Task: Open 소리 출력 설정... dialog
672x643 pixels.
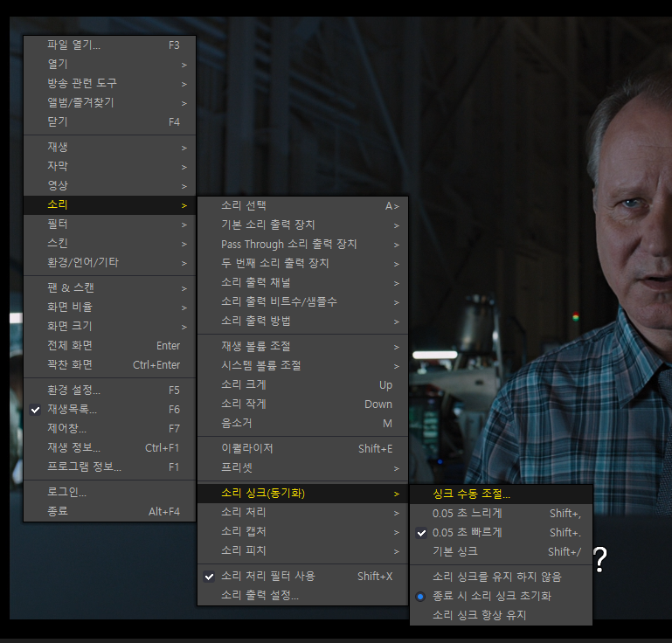Action: (x=302, y=596)
